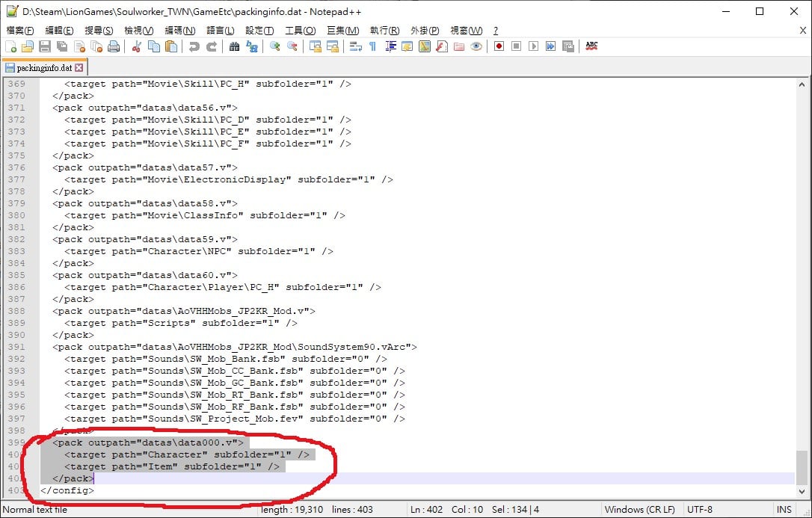Toggle synchronize vertical scrolling icon
Image resolution: width=812 pixels, height=518 pixels.
[315, 46]
